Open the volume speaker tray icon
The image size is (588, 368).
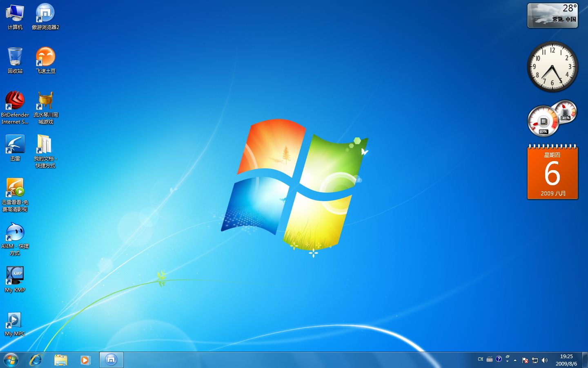pos(544,360)
